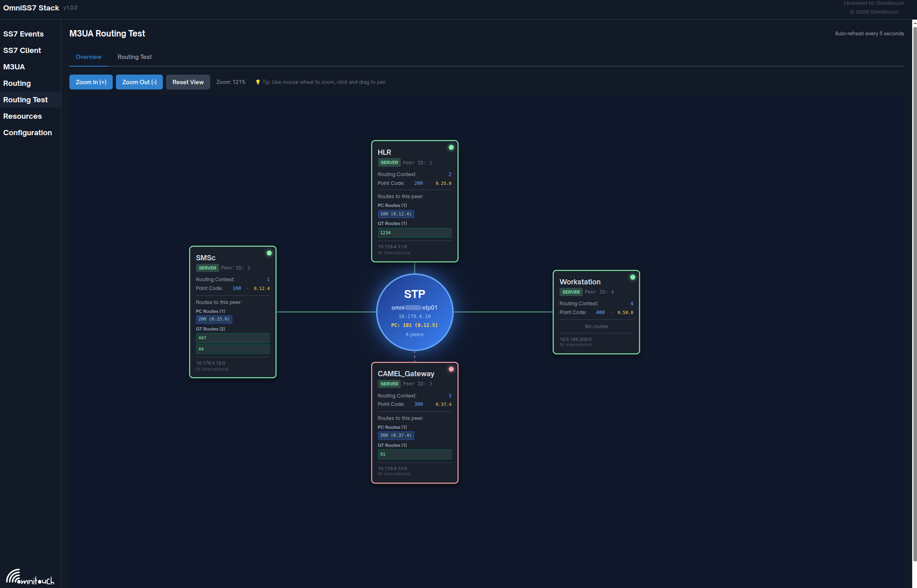Image resolution: width=917 pixels, height=588 pixels.
Task: Click the central STP node circle
Action: pos(414,312)
